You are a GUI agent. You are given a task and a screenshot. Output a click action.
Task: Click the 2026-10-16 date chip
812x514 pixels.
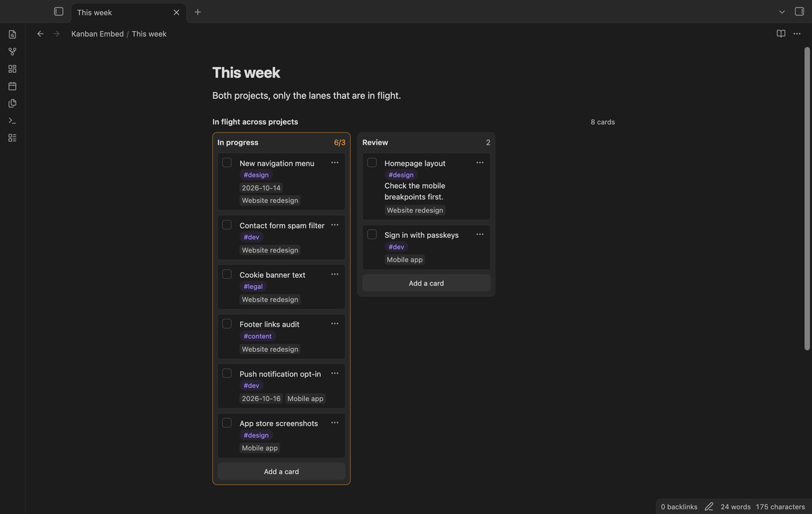coord(261,398)
